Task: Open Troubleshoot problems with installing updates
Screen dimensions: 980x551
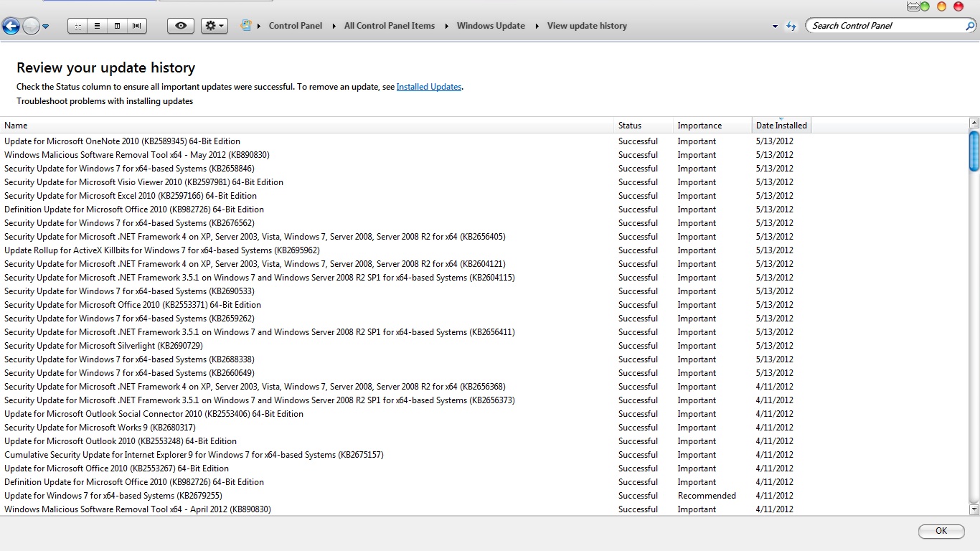Action: tap(105, 101)
